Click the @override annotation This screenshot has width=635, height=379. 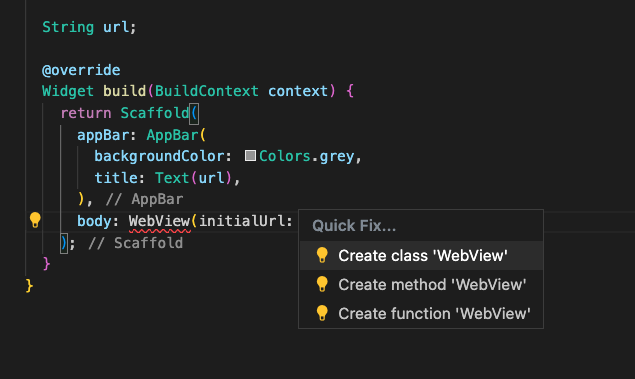coord(81,70)
